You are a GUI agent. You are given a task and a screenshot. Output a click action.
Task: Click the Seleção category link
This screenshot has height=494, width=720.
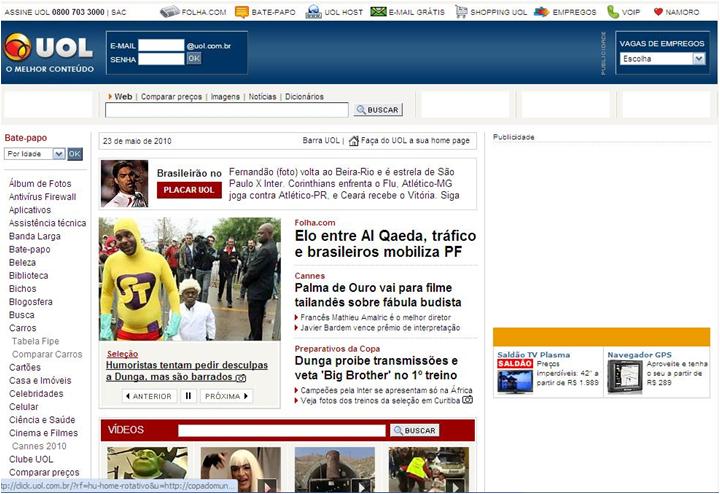coord(122,354)
